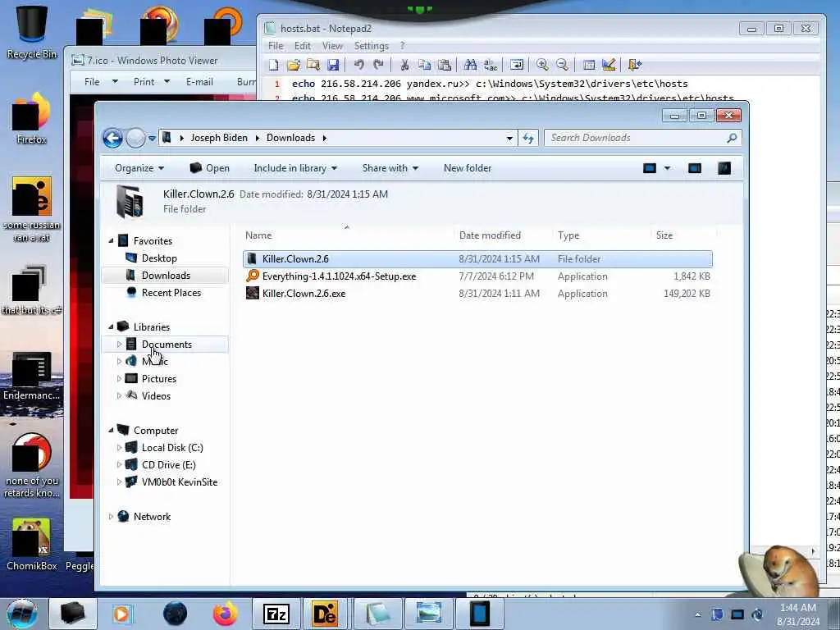Open Edit menu in Notepad2
This screenshot has height=630, width=840.
303,46
